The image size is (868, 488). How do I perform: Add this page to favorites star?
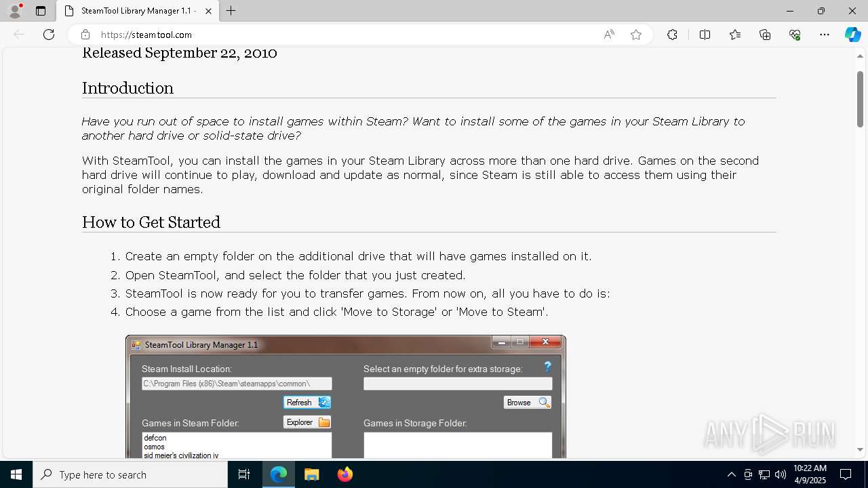point(636,35)
